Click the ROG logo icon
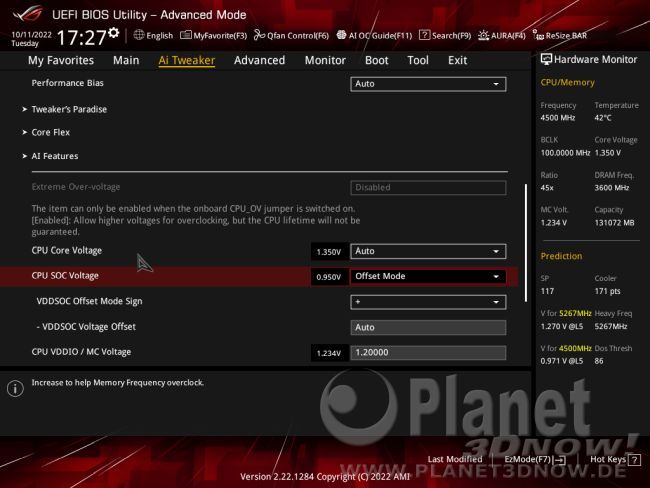650x488 pixels. point(28,14)
